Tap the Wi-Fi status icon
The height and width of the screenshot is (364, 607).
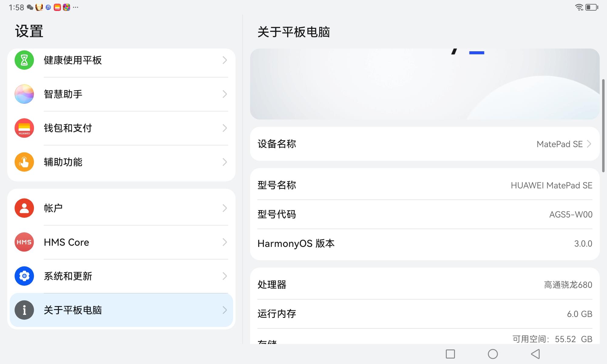coord(579,7)
